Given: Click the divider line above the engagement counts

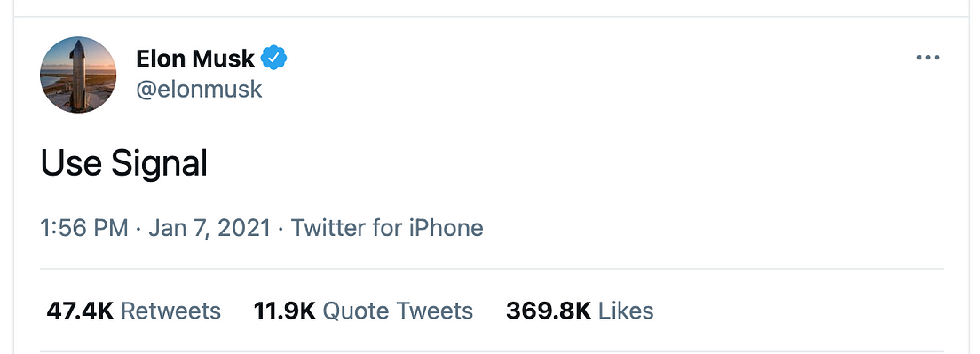Looking at the screenshot, I should click(491, 269).
